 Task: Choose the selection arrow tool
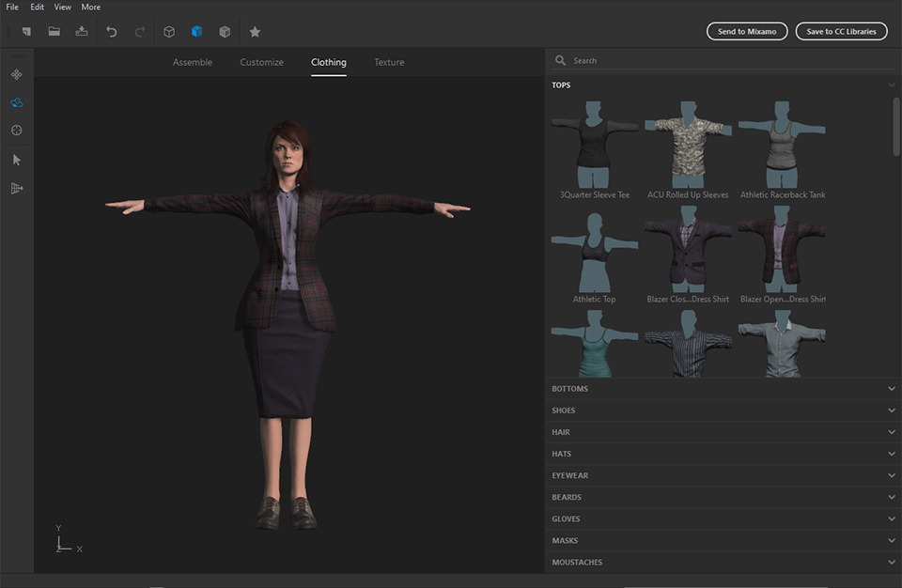[x=16, y=160]
